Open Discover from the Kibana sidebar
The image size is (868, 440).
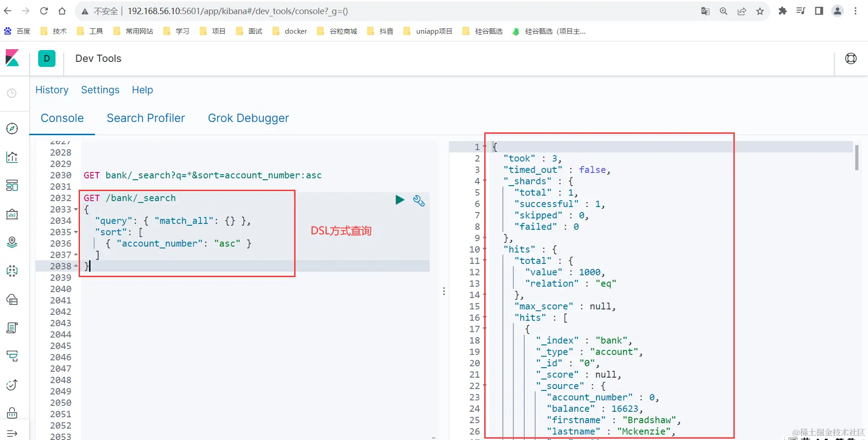point(12,129)
